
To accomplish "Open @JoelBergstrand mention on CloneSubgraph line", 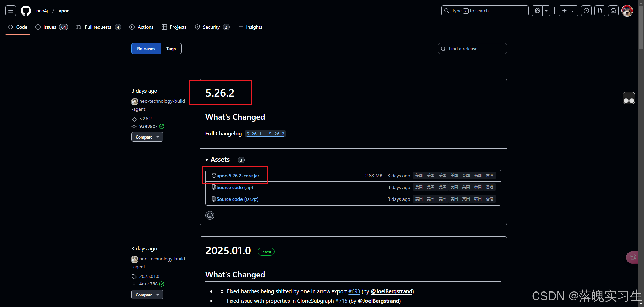I will [x=379, y=301].
